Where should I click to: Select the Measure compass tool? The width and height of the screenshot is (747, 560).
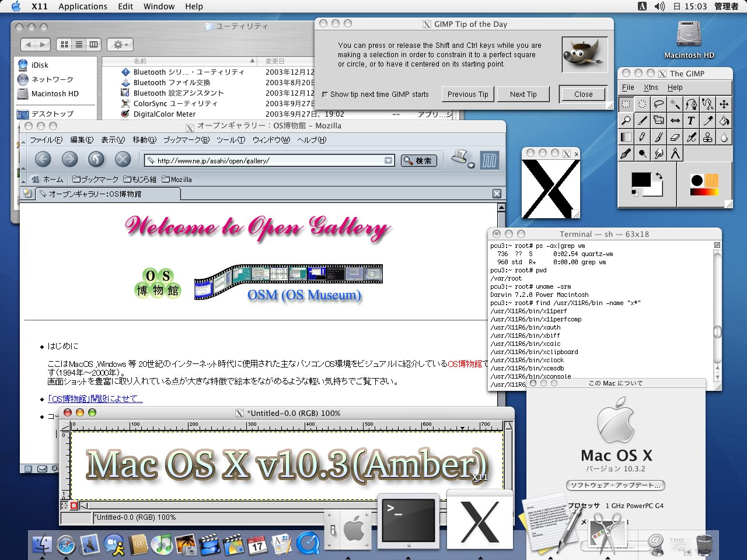coord(675,153)
